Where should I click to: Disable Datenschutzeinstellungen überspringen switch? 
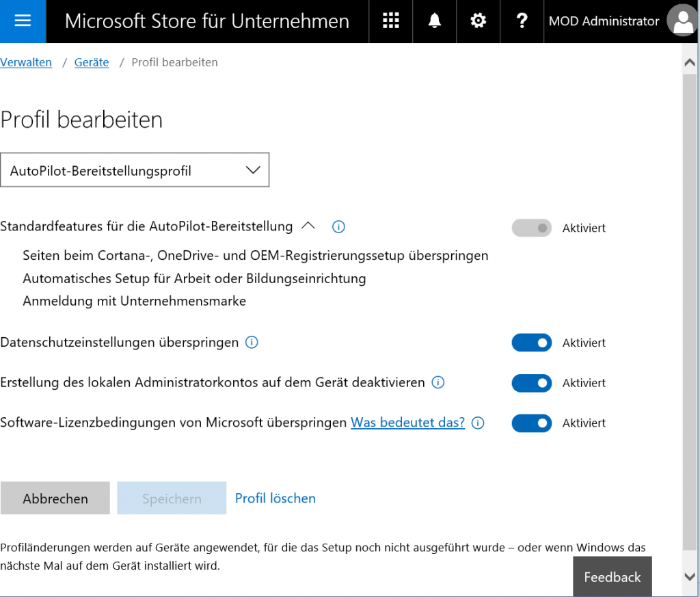[531, 343]
